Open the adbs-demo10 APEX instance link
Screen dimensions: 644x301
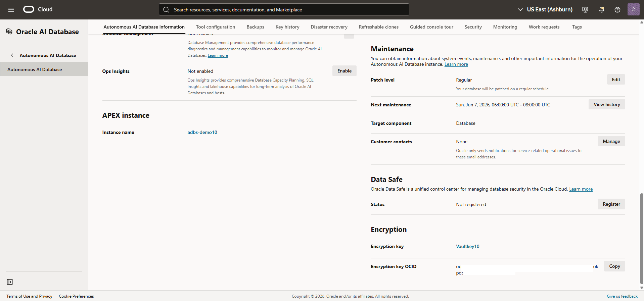point(202,132)
